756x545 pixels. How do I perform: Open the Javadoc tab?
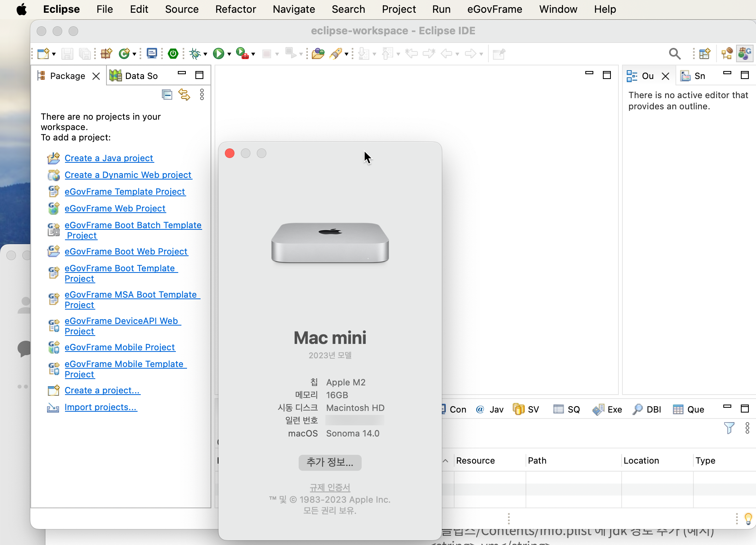click(490, 409)
